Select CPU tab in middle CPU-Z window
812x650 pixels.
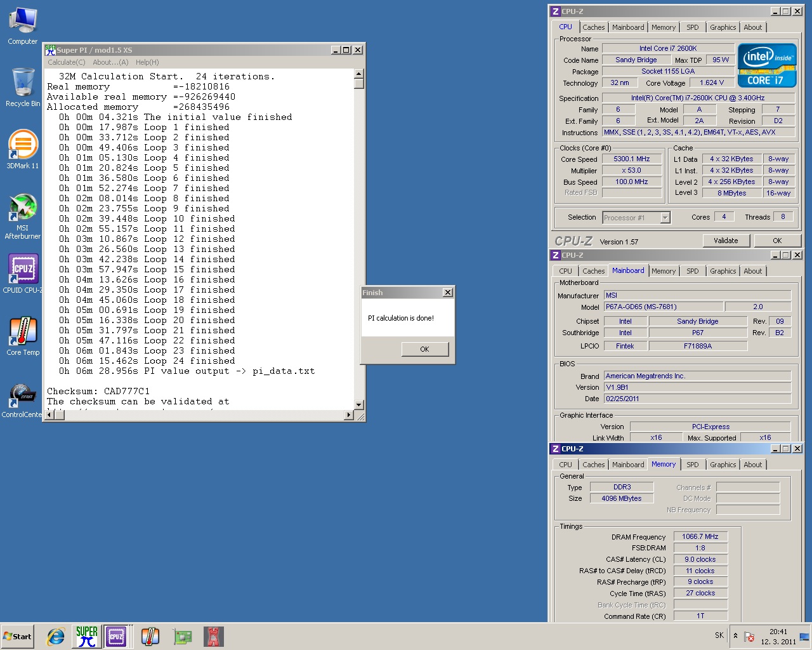pos(565,271)
